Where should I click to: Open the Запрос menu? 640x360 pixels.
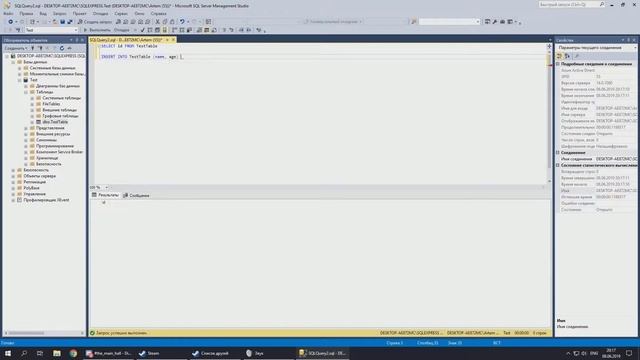pos(59,13)
